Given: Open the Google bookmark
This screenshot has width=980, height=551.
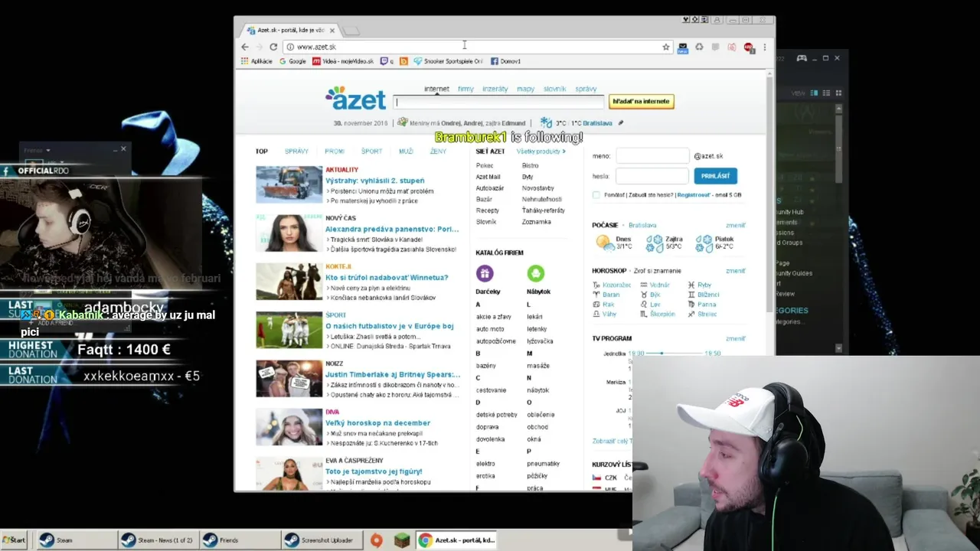Looking at the screenshot, I should click(292, 61).
